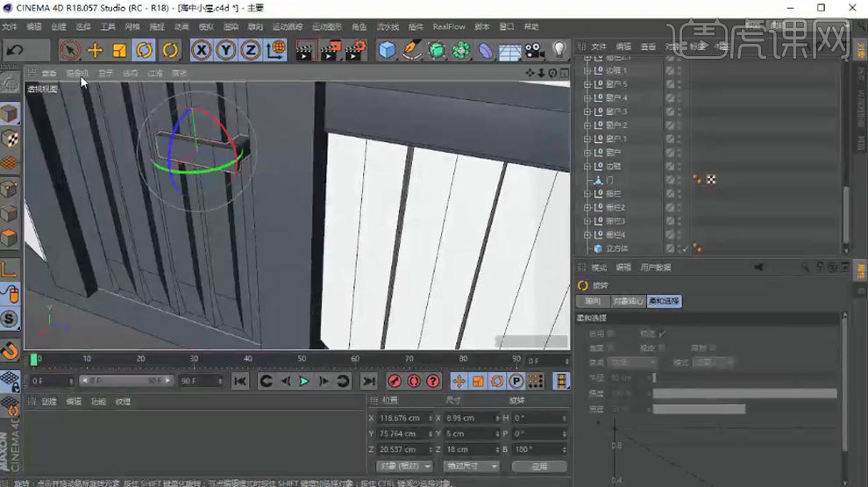Expand the 窗户 3 object tree
The width and height of the screenshot is (868, 487).
tap(587, 111)
